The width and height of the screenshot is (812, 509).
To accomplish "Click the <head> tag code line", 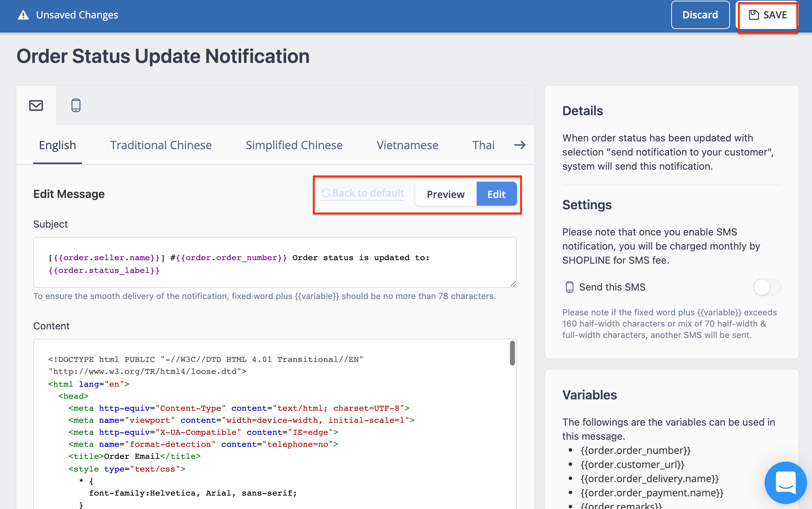I will coord(73,396).
